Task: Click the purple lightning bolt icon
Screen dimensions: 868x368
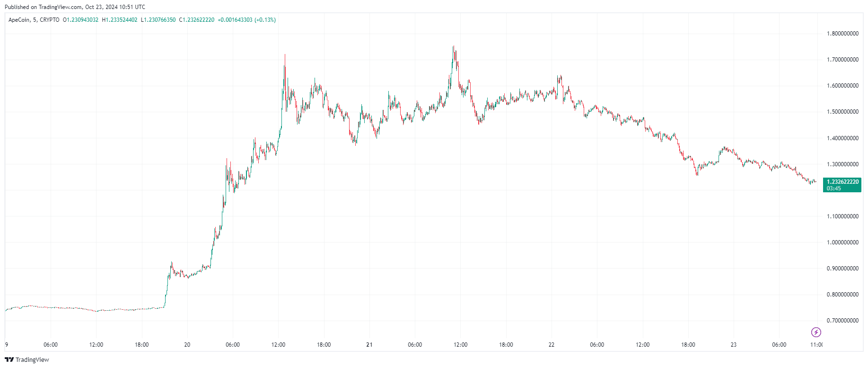Action: tap(816, 332)
